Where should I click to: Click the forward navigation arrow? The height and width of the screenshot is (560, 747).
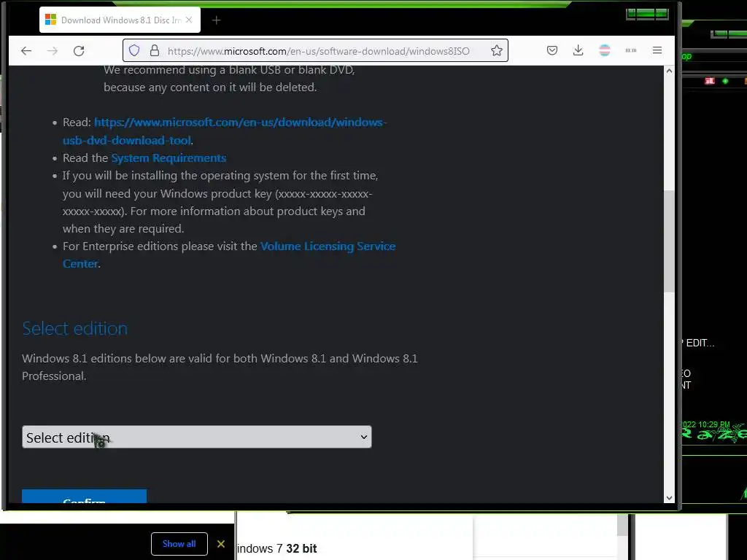[53, 50]
